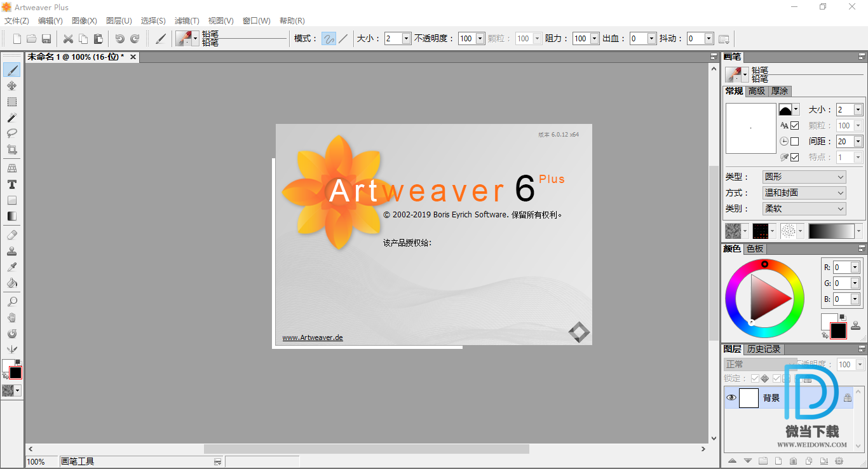
Task: Create a new document from toolbar
Action: 17,39
